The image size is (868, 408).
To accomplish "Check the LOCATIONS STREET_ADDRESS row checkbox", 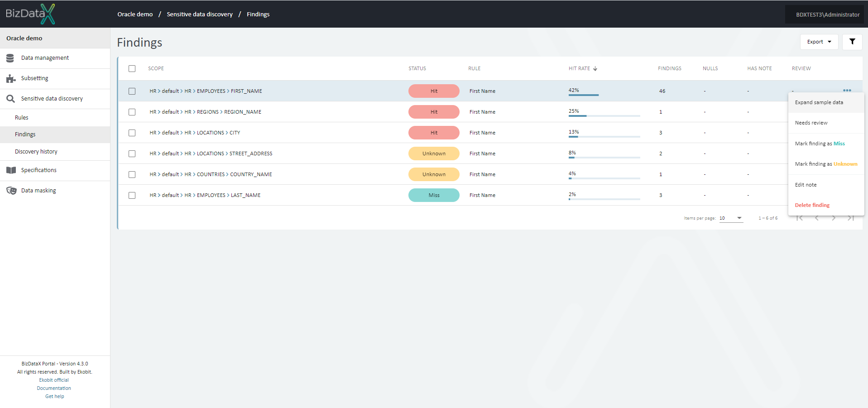I will coord(132,154).
